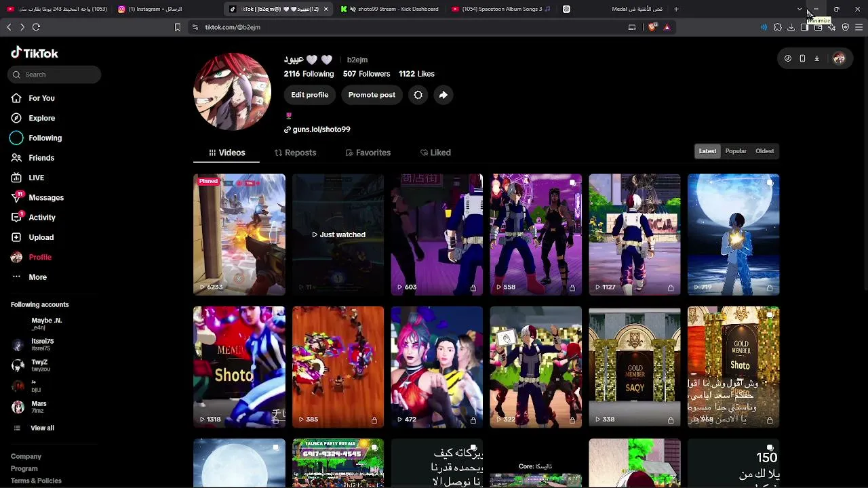Go forward in browser history

coord(22,27)
